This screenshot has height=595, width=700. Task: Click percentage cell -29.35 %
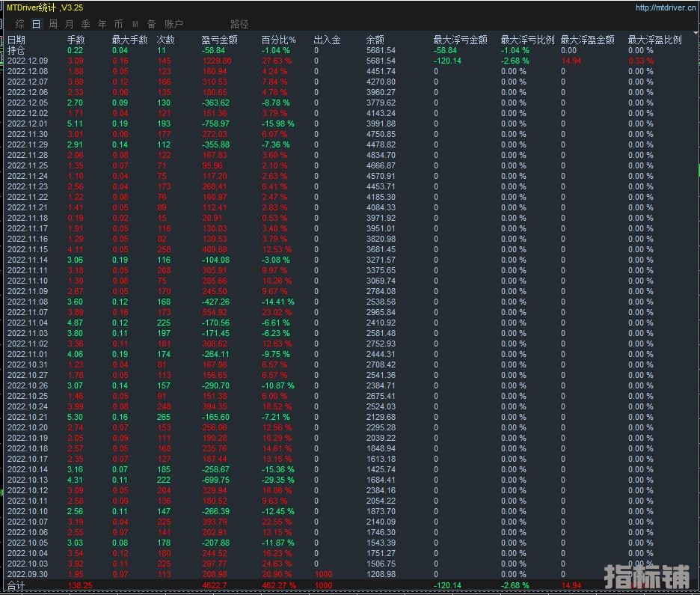(277, 480)
